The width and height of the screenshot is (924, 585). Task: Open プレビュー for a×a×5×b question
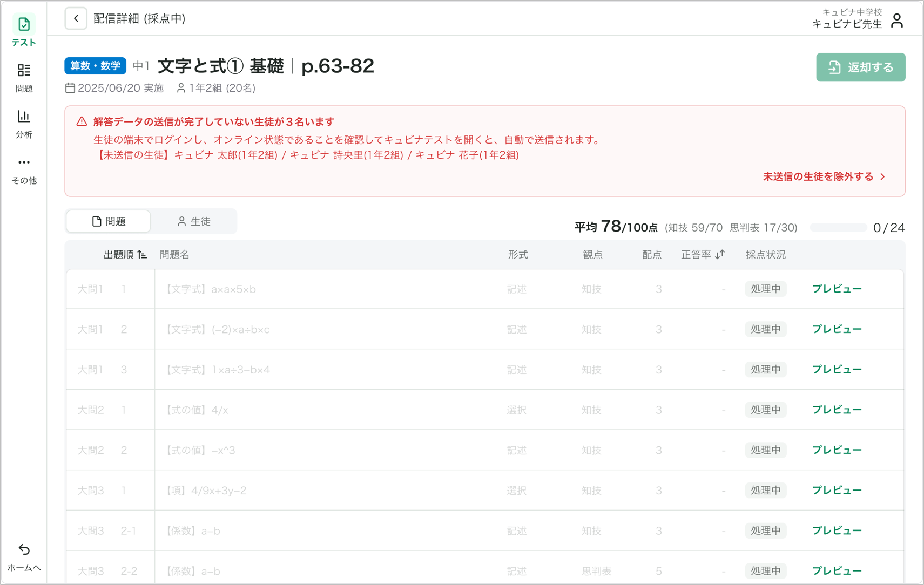(x=837, y=289)
